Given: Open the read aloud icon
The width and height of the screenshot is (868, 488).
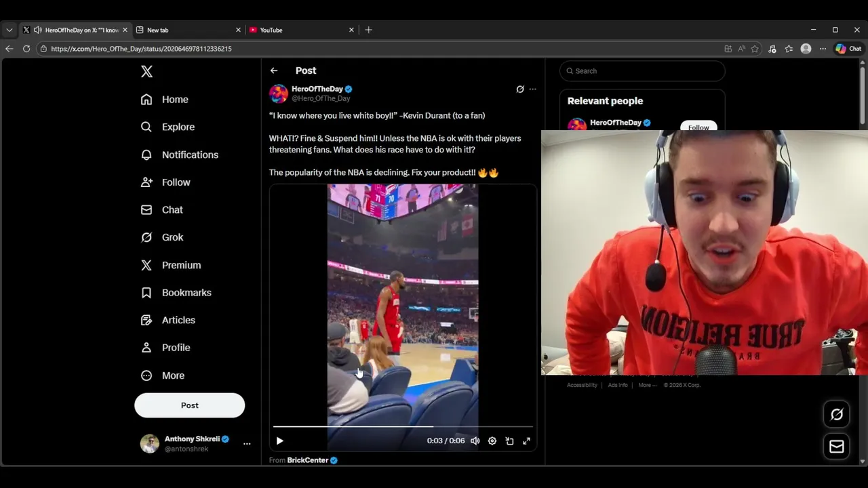Looking at the screenshot, I should click(x=741, y=49).
